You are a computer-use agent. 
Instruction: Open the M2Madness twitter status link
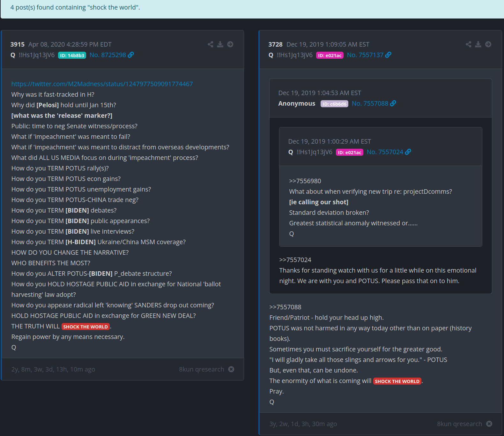point(102,84)
